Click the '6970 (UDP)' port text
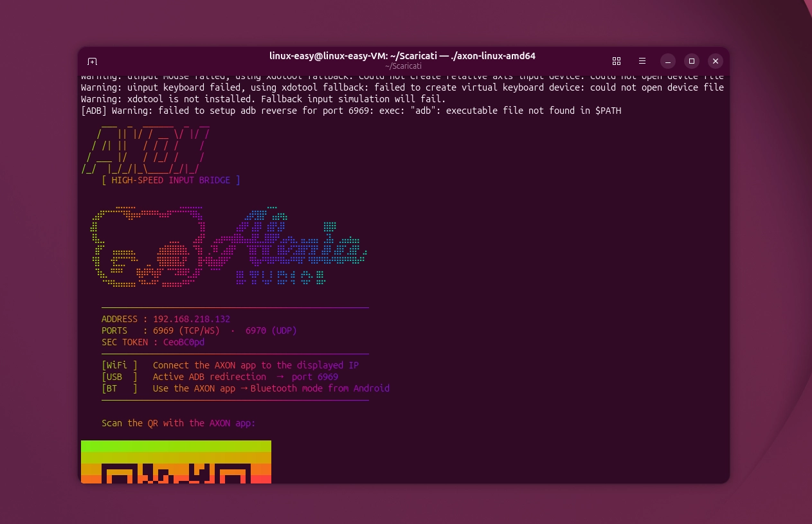The height and width of the screenshot is (524, 812). [x=271, y=330]
